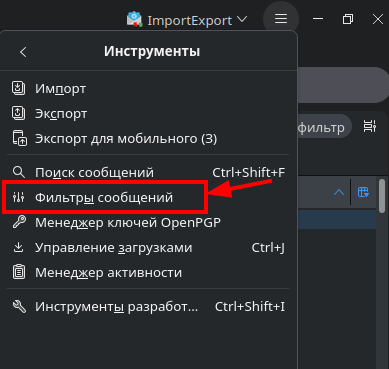Viewport: 389px width, 369px height.
Task: Open the hamburger application menu button
Action: pos(281,19)
